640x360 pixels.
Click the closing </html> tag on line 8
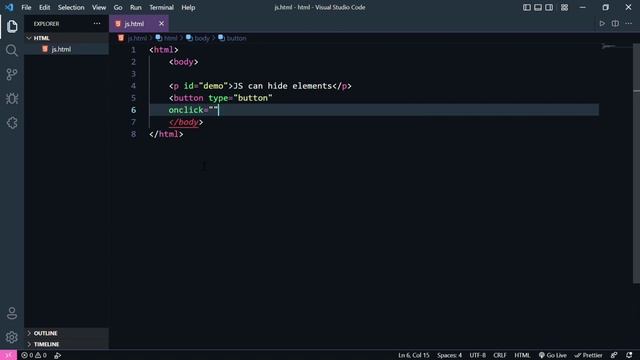166,134
